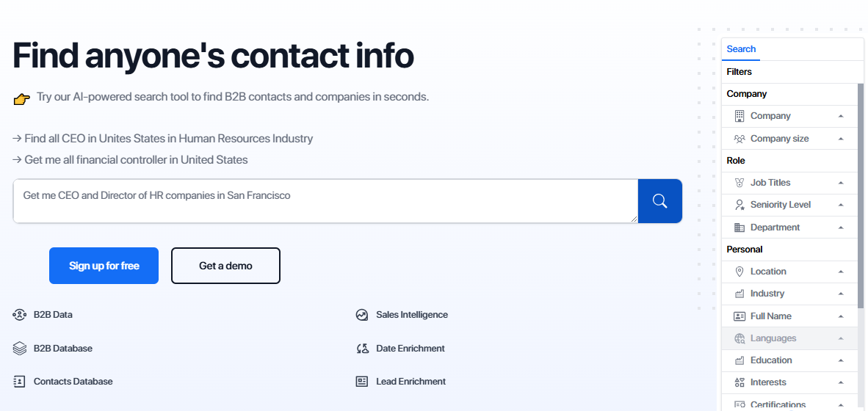Click the B2B Database stack icon
Screen dimensions: 868x411
(20, 349)
